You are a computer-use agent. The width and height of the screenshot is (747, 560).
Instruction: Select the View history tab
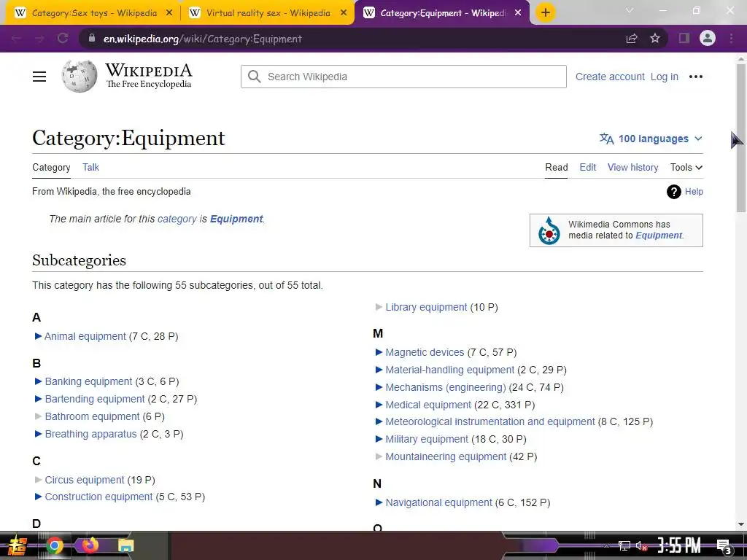[x=632, y=167]
